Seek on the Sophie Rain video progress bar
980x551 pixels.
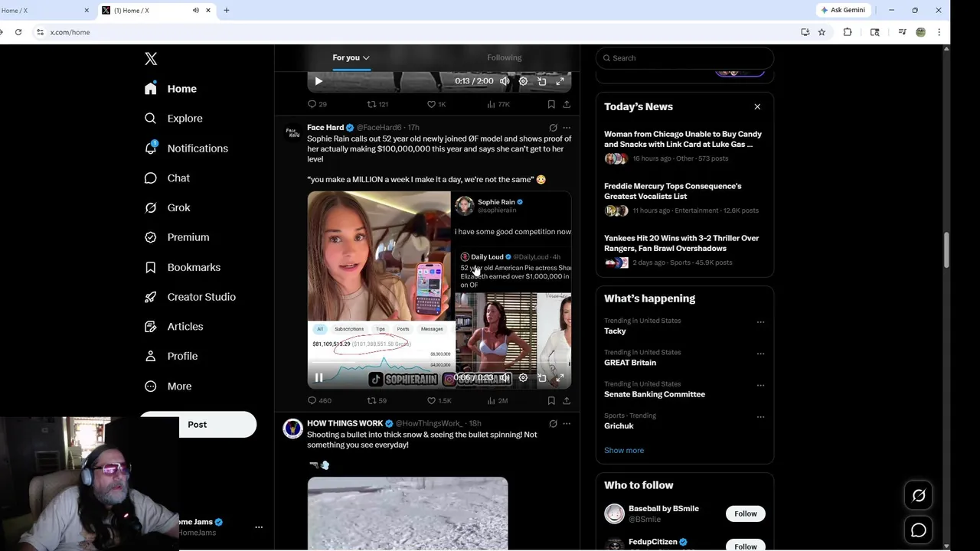[x=439, y=364]
